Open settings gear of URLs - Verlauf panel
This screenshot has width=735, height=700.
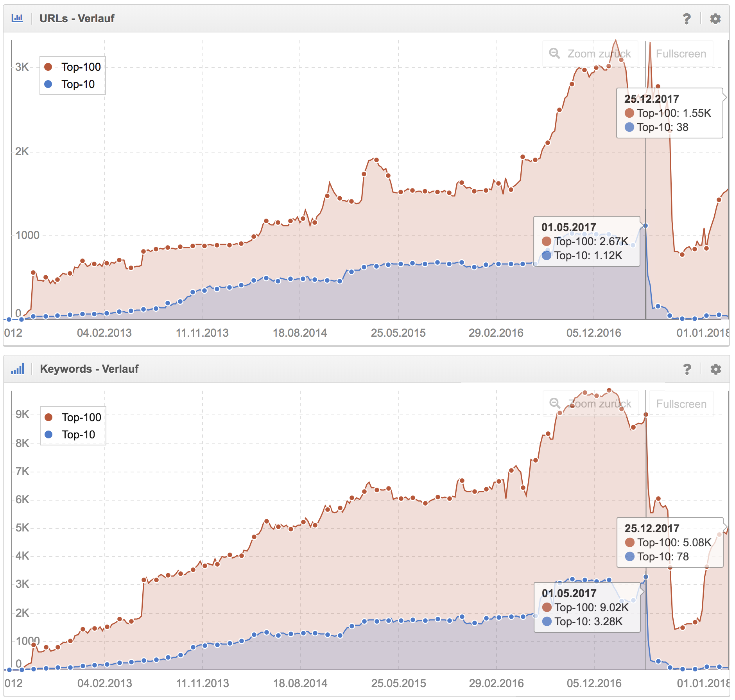pos(715,19)
